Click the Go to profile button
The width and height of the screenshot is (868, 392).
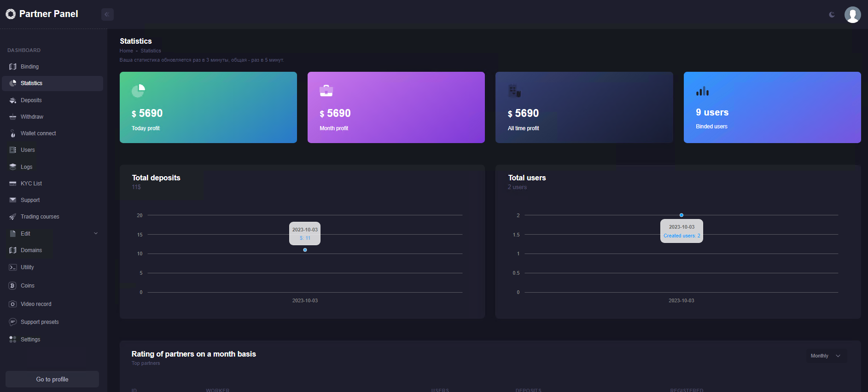[x=52, y=379]
